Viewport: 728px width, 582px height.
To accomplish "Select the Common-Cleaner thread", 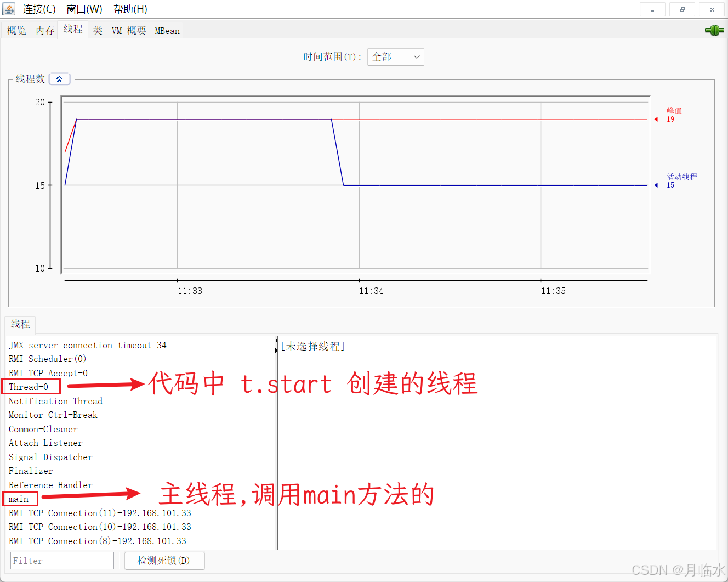I will (43, 429).
